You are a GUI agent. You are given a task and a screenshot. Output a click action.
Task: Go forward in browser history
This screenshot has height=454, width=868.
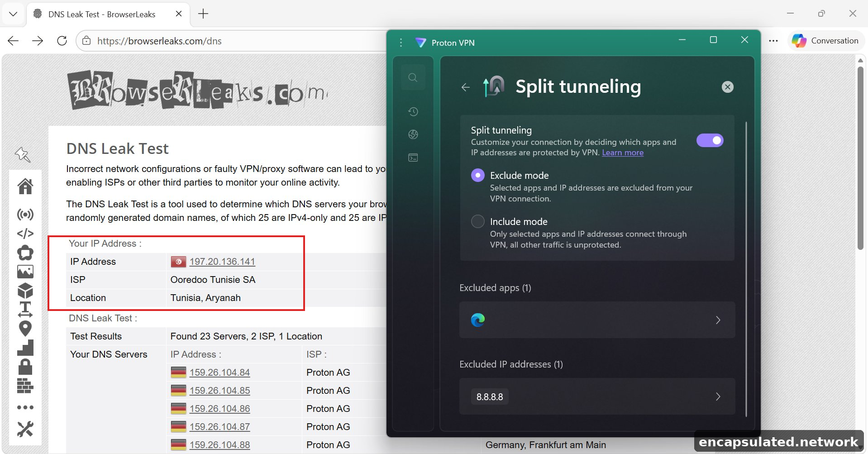(38, 41)
